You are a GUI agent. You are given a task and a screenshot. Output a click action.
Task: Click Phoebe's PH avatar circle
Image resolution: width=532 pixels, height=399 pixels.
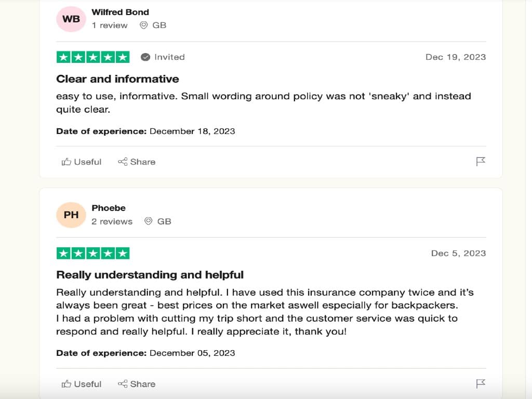click(x=71, y=215)
